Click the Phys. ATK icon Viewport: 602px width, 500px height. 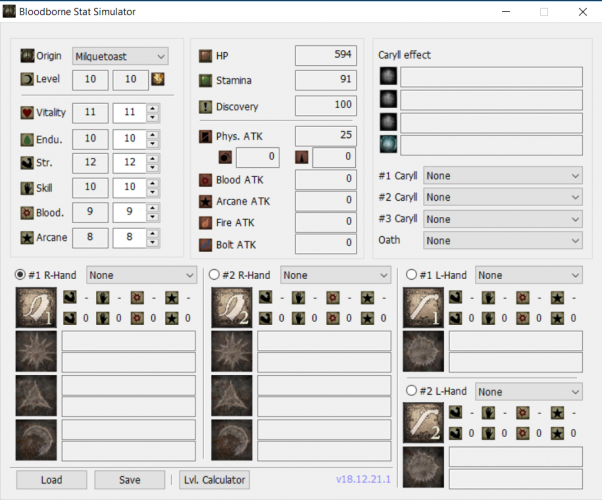click(205, 136)
